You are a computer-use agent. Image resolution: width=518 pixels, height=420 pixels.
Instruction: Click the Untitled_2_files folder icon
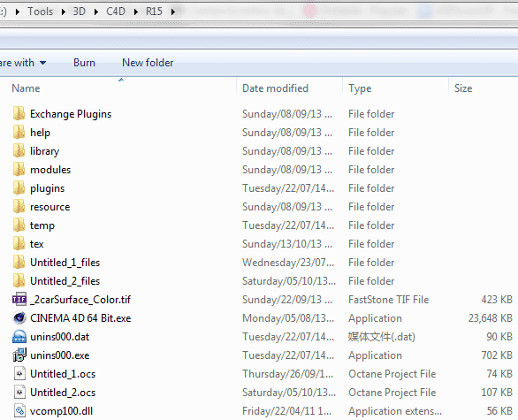coord(19,281)
